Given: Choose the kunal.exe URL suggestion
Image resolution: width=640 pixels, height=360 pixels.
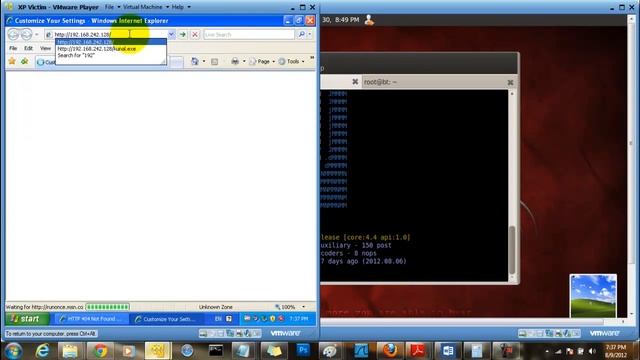Looking at the screenshot, I should tap(111, 49).
